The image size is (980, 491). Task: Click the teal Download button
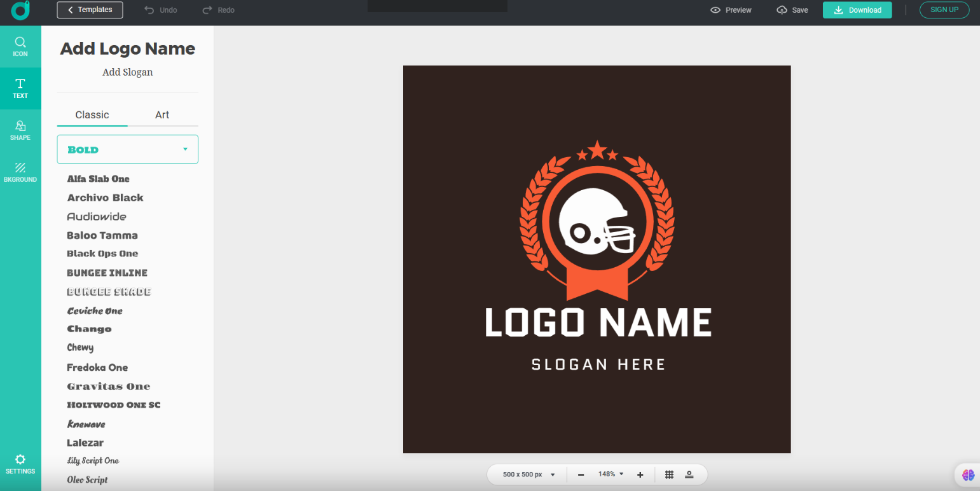(857, 10)
